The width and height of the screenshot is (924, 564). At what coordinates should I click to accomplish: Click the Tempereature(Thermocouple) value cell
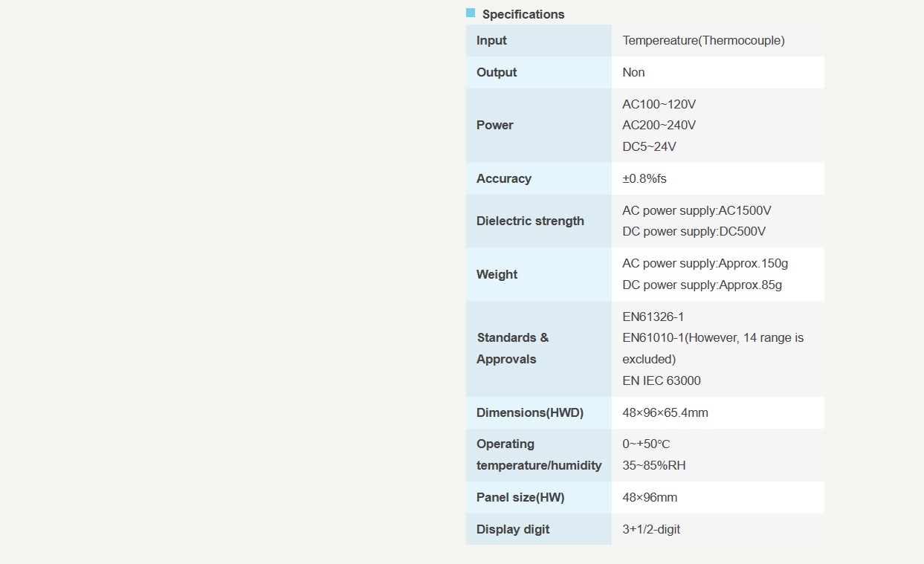click(703, 40)
